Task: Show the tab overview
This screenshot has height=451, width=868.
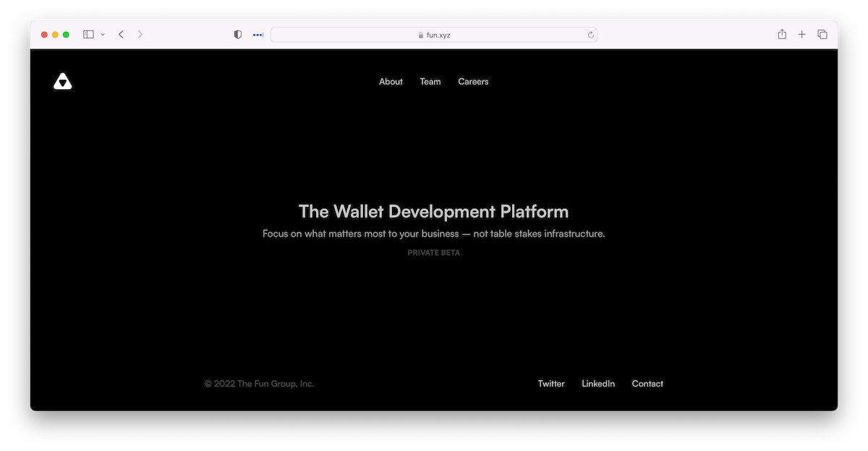Action: coord(822,35)
